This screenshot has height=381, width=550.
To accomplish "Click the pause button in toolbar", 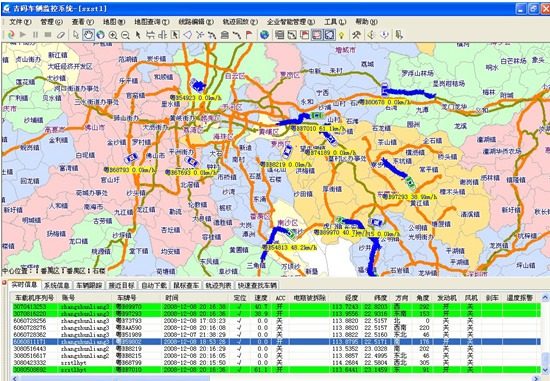I will [35, 35].
